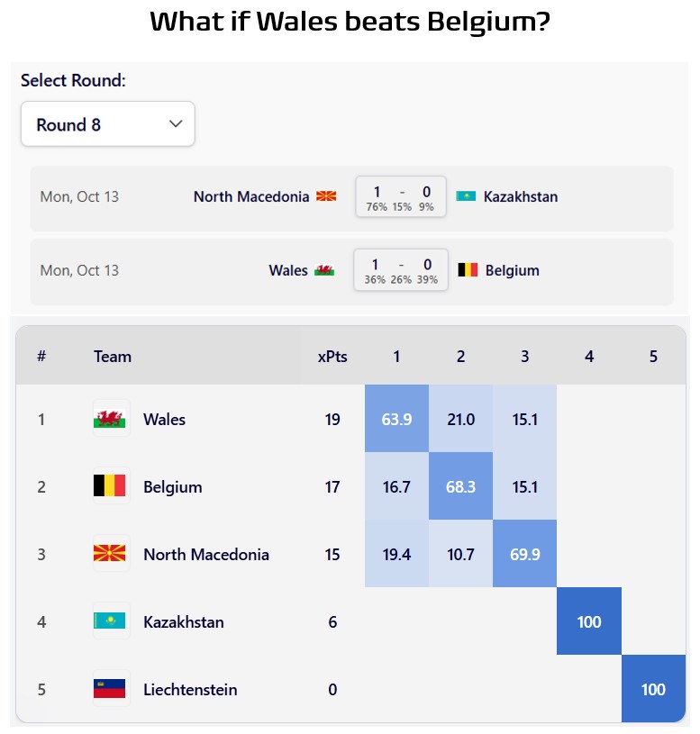700x734 pixels.
Task: Click the Kazakhstan flag in standings table
Action: [x=110, y=622]
